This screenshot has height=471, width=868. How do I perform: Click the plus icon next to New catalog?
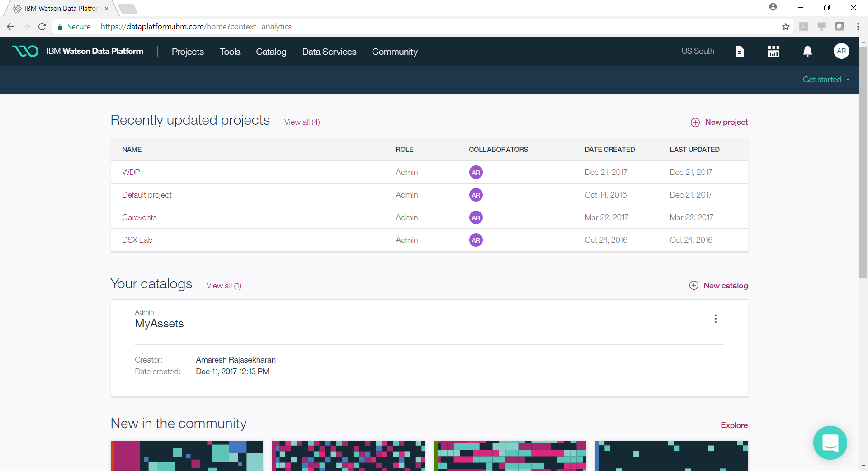point(694,286)
